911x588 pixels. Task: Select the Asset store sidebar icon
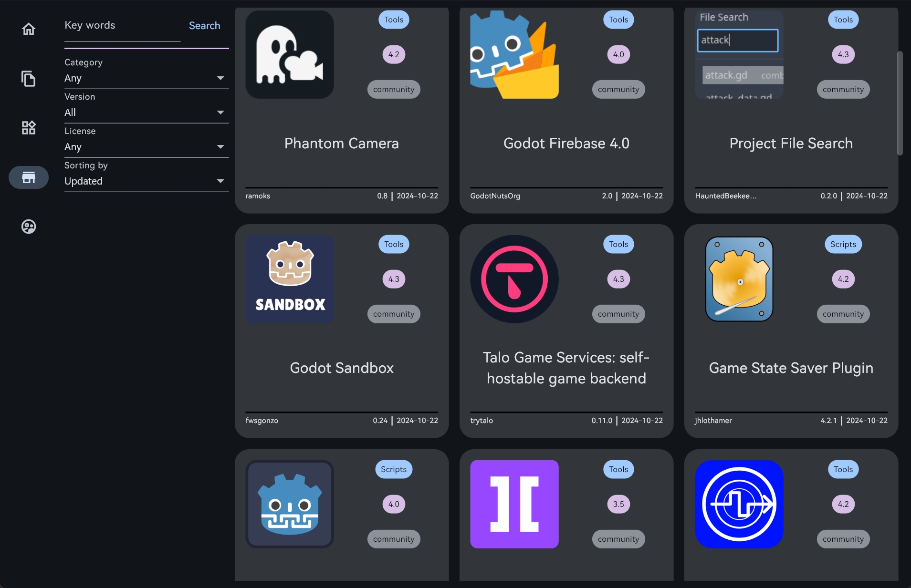pyautogui.click(x=29, y=177)
